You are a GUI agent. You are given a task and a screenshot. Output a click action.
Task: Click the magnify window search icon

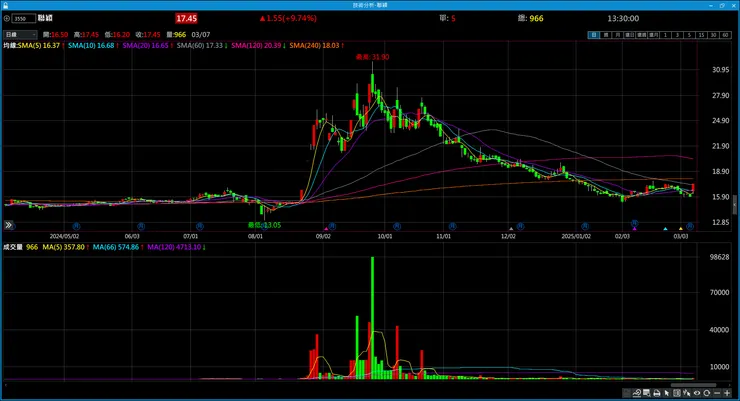coord(647,393)
